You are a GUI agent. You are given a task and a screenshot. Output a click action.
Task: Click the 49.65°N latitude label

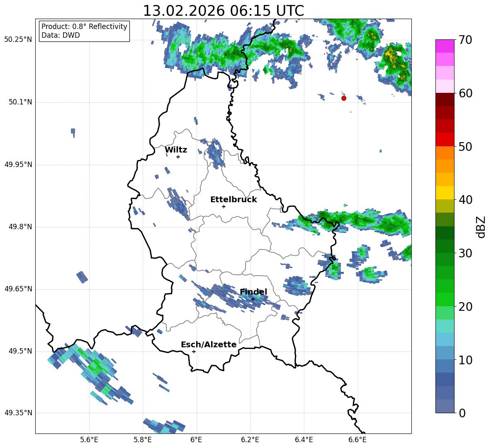(18, 289)
